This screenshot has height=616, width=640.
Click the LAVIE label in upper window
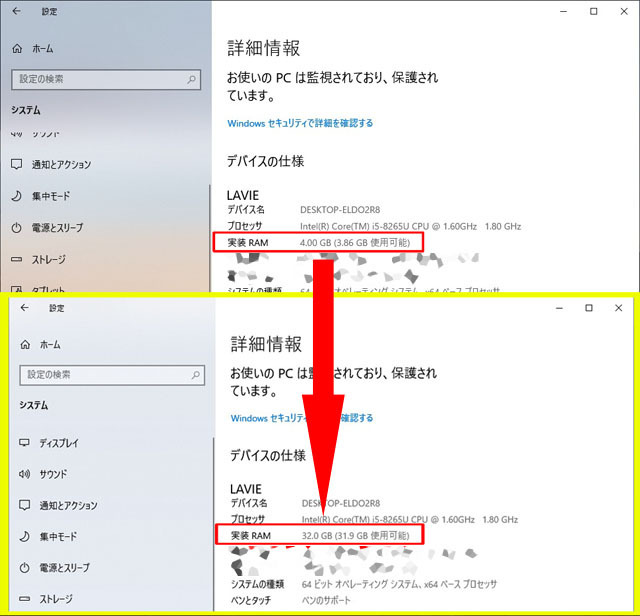[243, 195]
